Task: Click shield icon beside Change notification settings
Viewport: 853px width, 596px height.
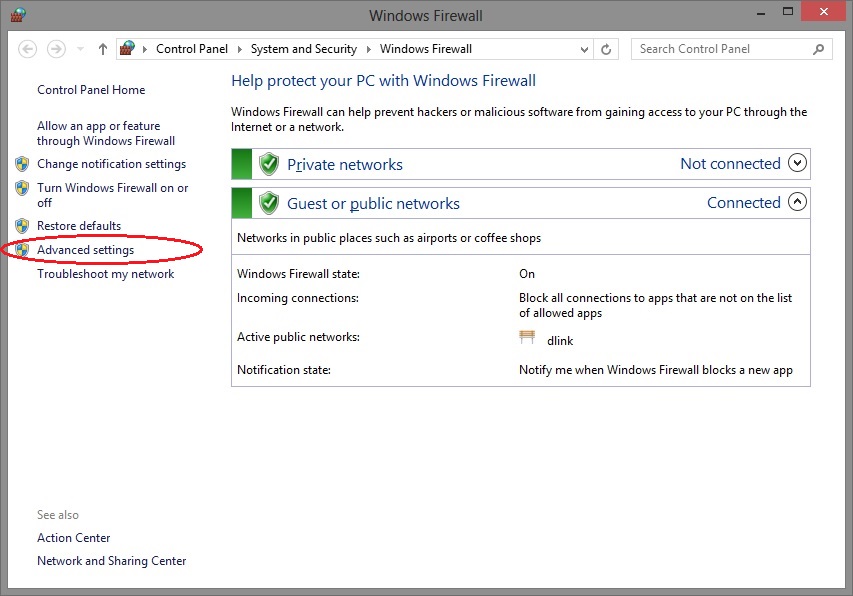Action: click(22, 164)
